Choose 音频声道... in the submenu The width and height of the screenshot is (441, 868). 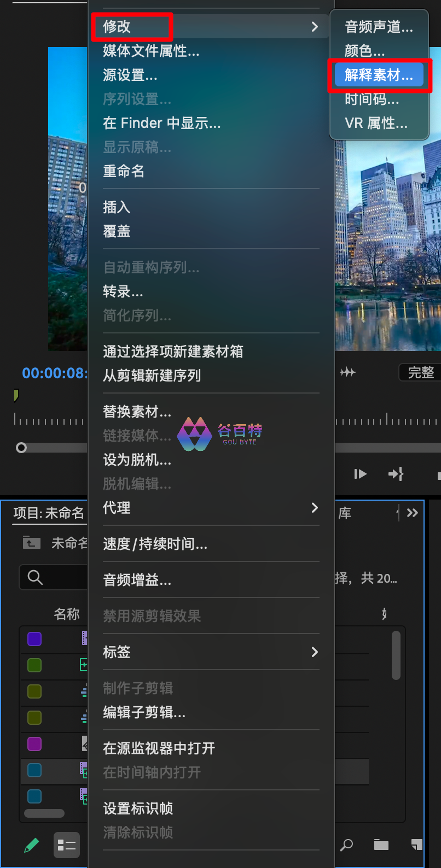tap(379, 27)
